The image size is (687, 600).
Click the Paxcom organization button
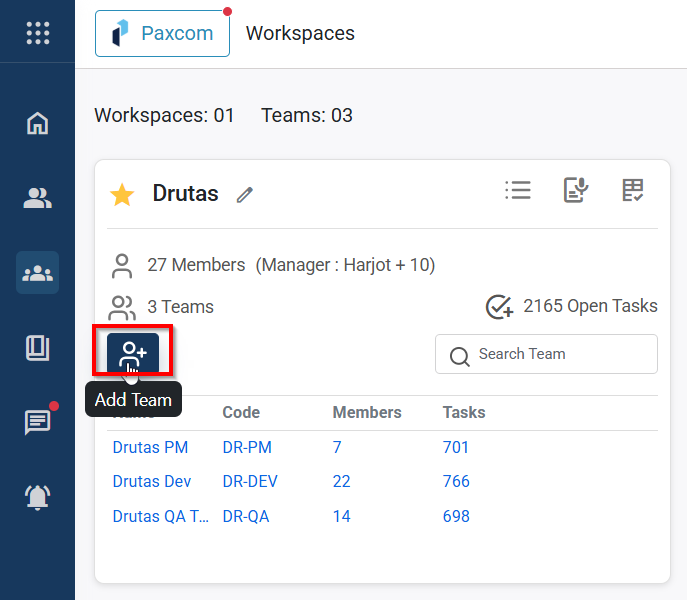(x=162, y=33)
